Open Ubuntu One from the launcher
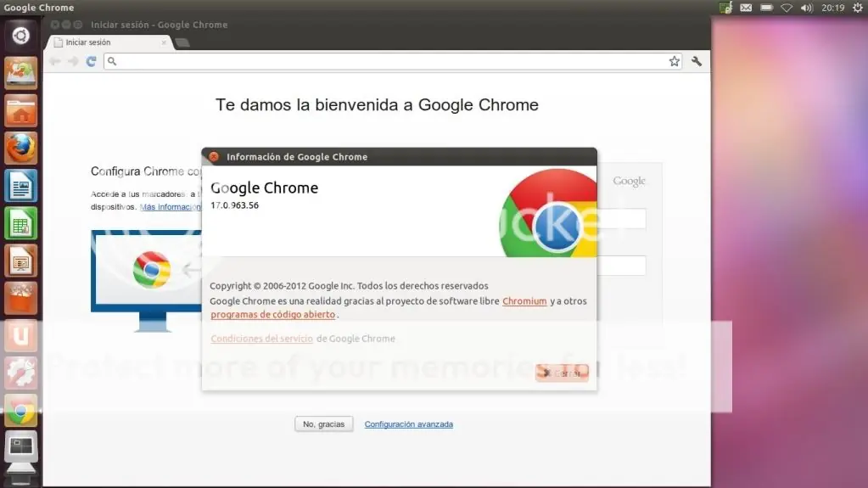Screen dimensions: 868x488 tap(21, 336)
